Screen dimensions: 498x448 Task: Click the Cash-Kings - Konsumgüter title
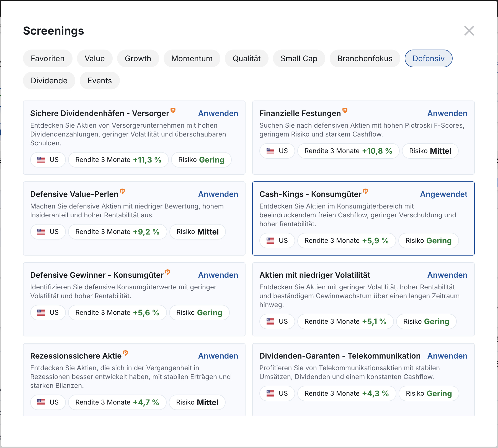[x=310, y=194]
